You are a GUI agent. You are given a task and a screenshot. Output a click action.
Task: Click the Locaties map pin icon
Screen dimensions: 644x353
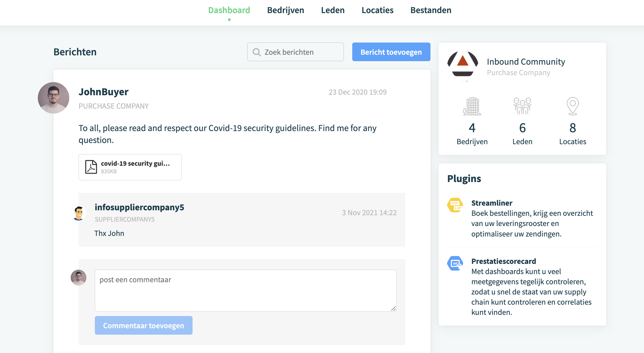[573, 106]
